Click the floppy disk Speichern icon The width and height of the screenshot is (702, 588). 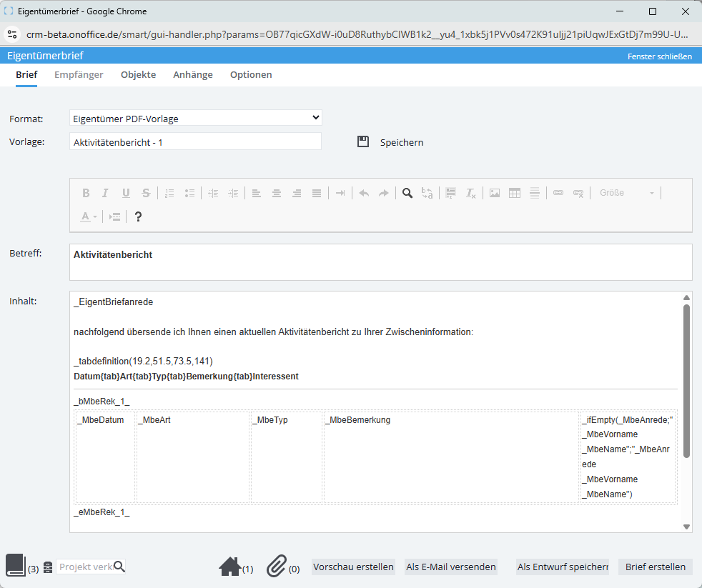point(363,142)
